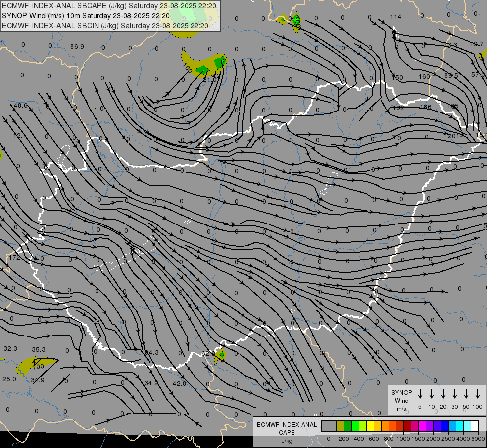Viewport: 487px width, 448px height.
Task: Click the 'ECMWF-INDEX-ANAL CAPE' legend caption
Action: [x=287, y=429]
